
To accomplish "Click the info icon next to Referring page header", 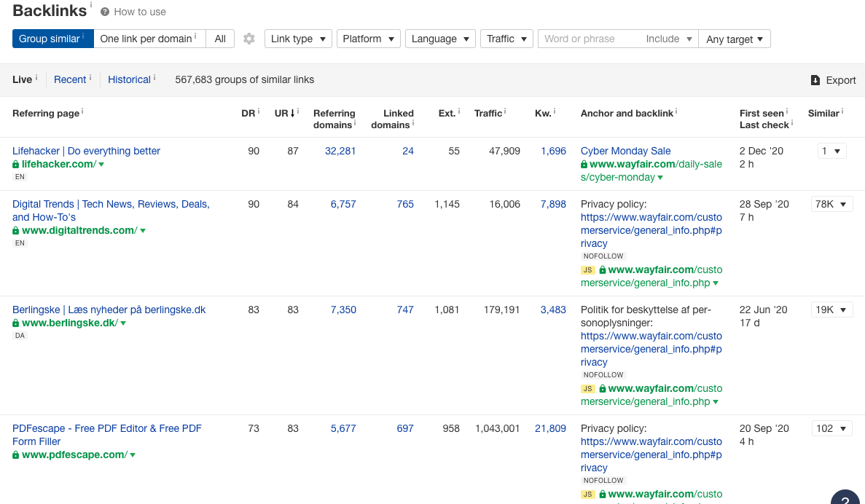I will click(83, 111).
